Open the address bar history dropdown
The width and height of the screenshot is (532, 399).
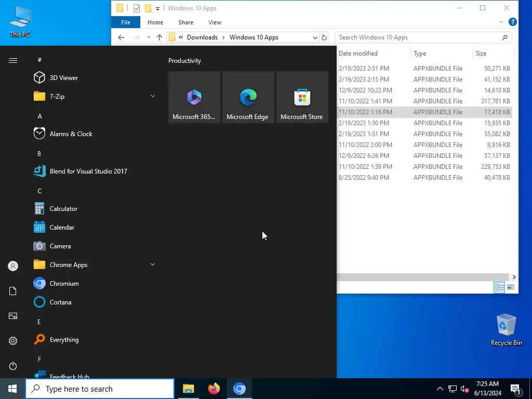[x=315, y=37]
